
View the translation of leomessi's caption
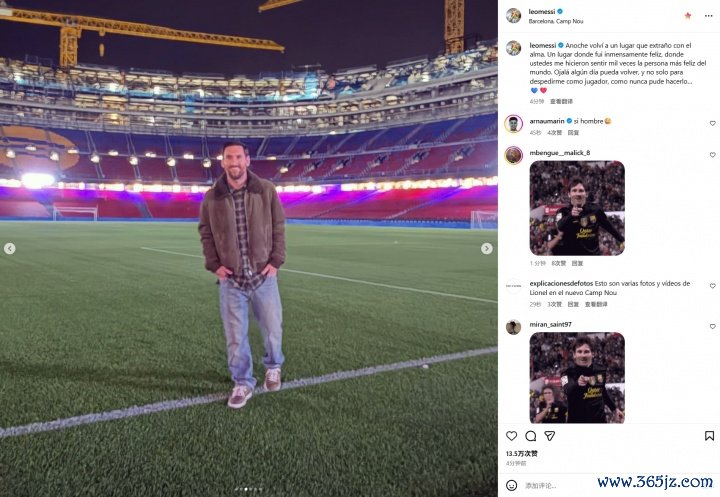point(561,101)
